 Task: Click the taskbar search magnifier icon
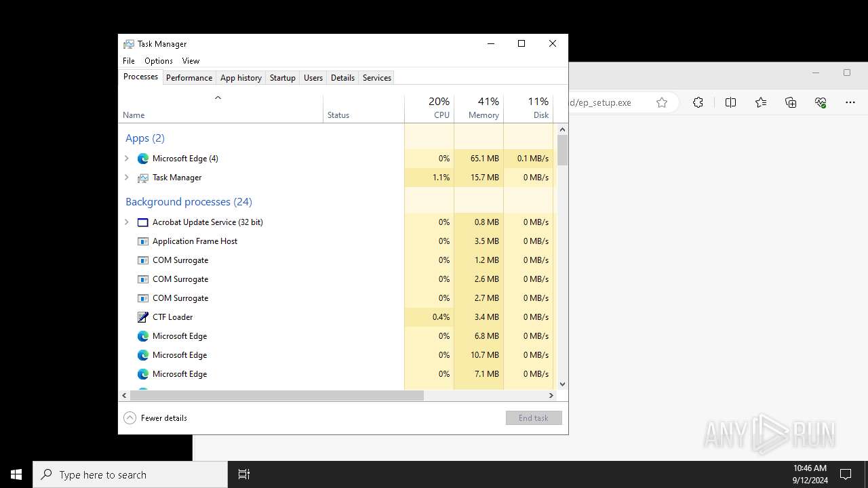(46, 474)
